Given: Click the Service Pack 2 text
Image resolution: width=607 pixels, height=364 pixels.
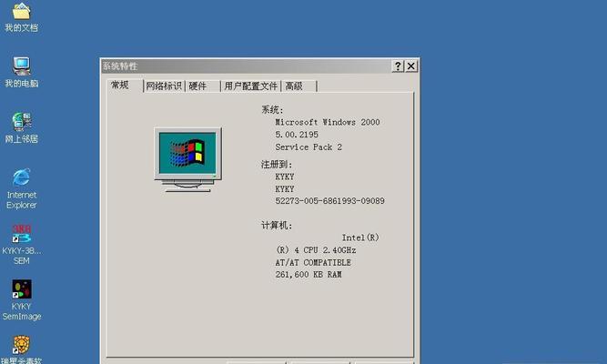Looking at the screenshot, I should point(309,147).
